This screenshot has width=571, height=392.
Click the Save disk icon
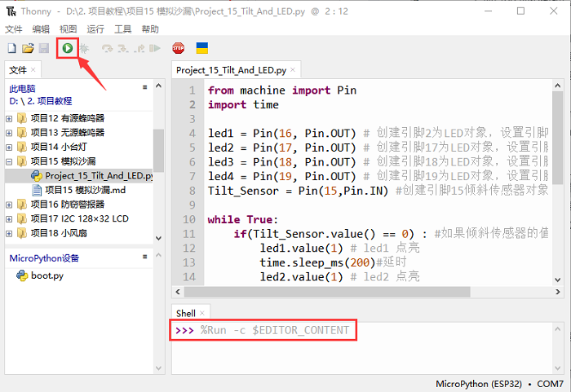[x=42, y=49]
